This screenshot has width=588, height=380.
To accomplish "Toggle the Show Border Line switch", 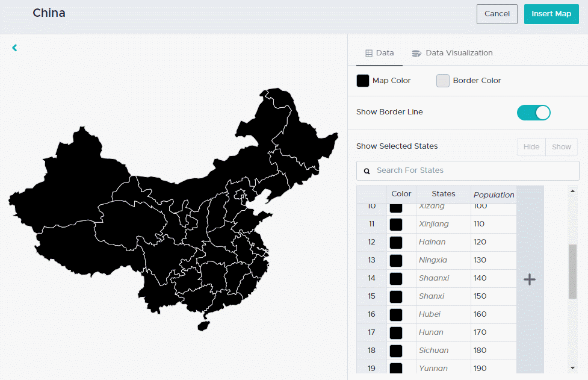I will (533, 113).
